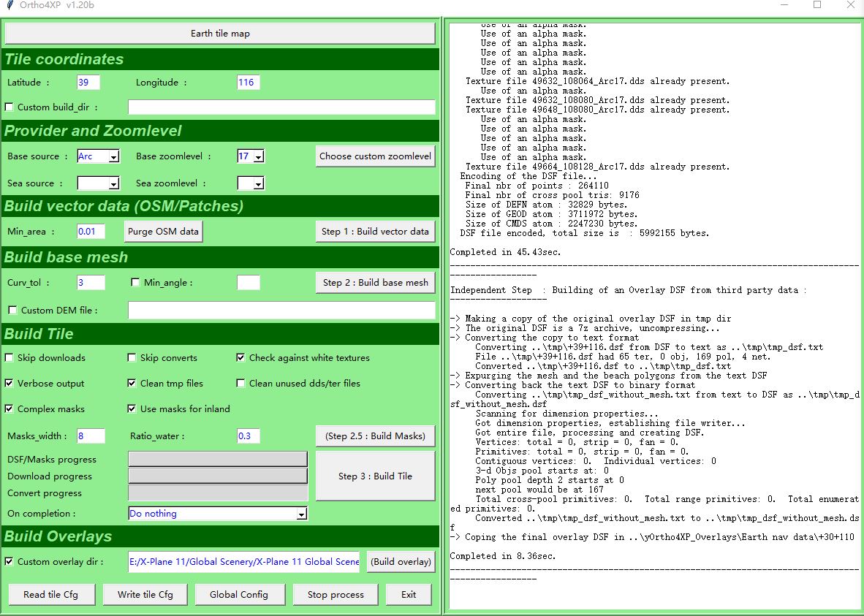The width and height of the screenshot is (864, 616).
Task: Open the Base zoomlevel dropdown
Action: (259, 157)
